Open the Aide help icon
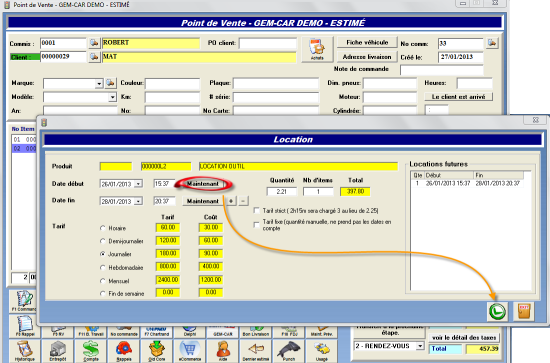The width and height of the screenshot is (550, 363). point(223,351)
